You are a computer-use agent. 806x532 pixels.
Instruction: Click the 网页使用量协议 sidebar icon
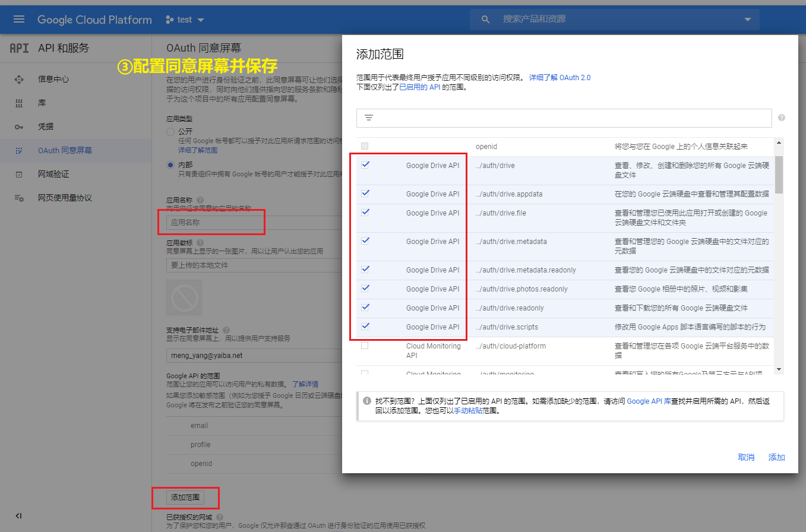click(x=20, y=198)
